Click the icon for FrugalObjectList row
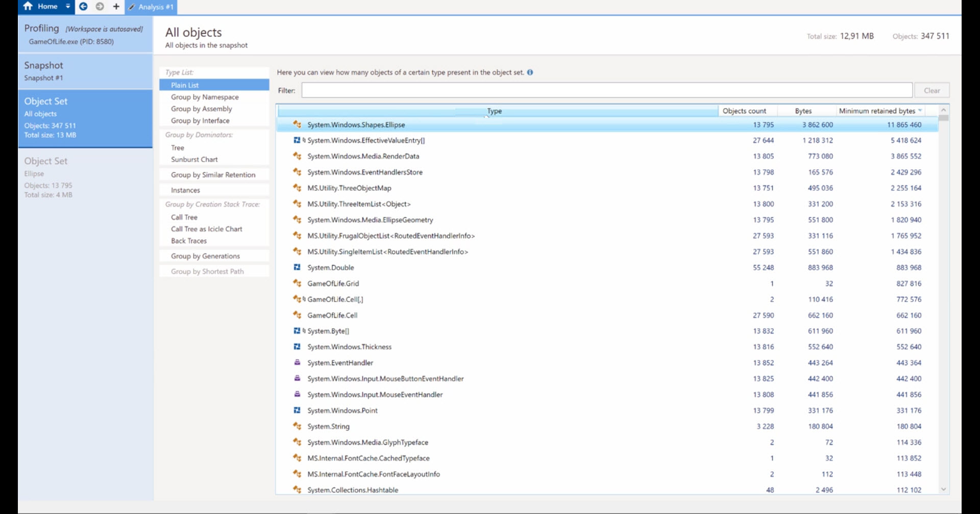Screen dimensions: 980x514 [297, 235]
